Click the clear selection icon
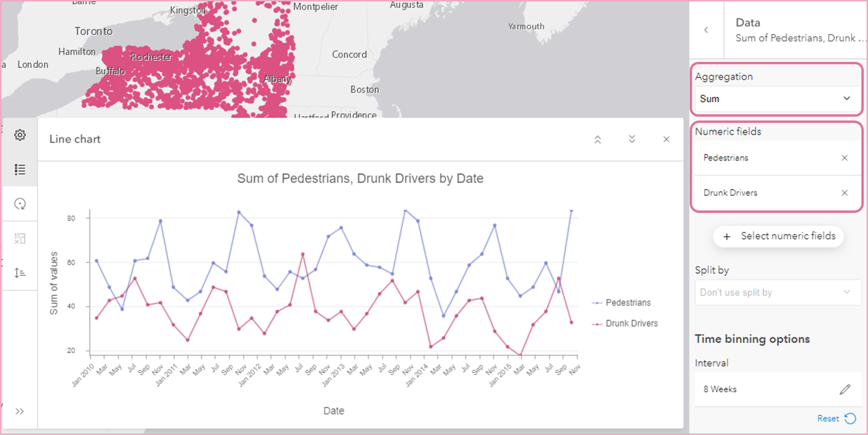868x435 pixels. tap(20, 238)
